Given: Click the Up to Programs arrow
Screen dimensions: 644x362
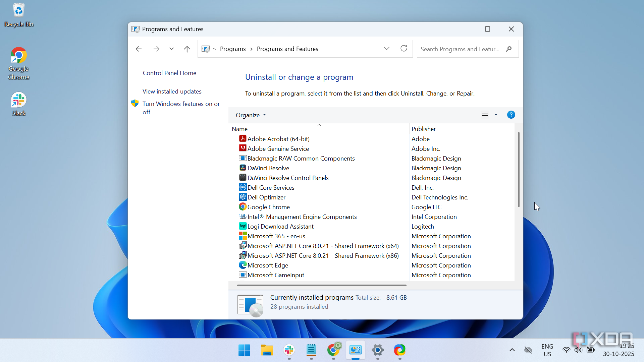Looking at the screenshot, I should pyautogui.click(x=187, y=49).
